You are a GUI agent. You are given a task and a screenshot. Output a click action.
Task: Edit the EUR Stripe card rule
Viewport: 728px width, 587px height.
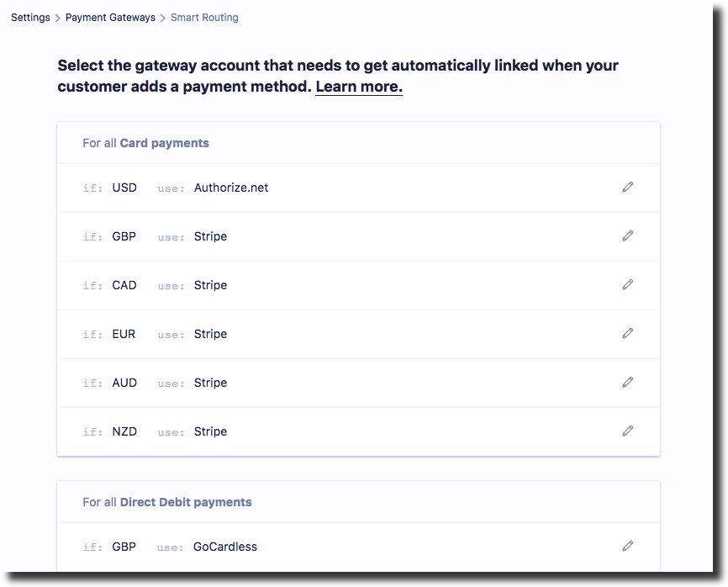628,333
